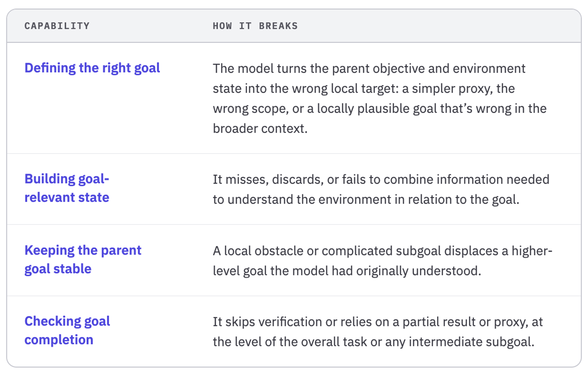
Task: Click the phrase 'intermediate subgoal.' in last row
Action: [472, 342]
